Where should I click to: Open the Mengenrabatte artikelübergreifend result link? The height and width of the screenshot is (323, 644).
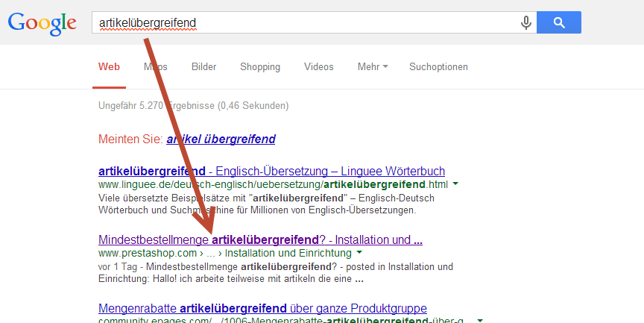[262, 308]
